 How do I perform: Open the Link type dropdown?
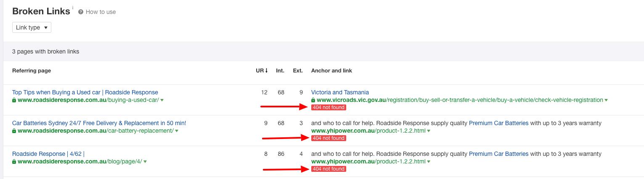click(x=32, y=28)
